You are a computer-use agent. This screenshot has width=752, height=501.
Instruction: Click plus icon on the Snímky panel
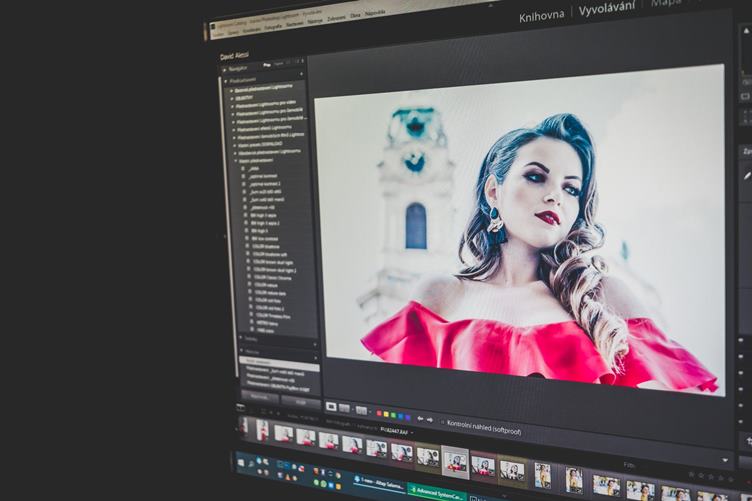point(315,344)
